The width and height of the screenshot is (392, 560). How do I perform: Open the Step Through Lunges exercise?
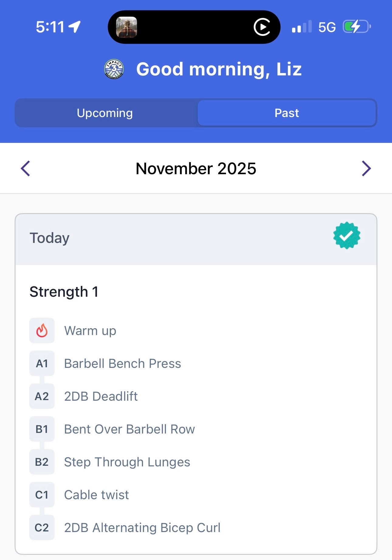point(127,462)
